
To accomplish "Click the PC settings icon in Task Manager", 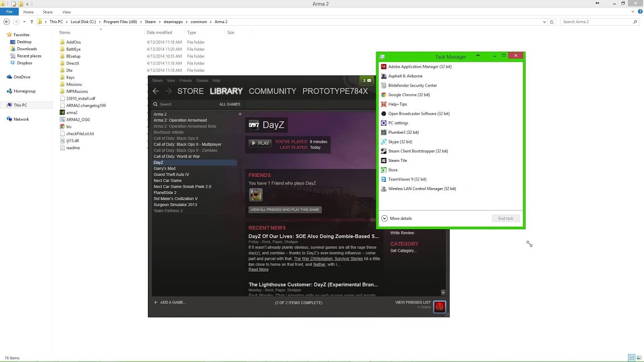I will click(383, 123).
